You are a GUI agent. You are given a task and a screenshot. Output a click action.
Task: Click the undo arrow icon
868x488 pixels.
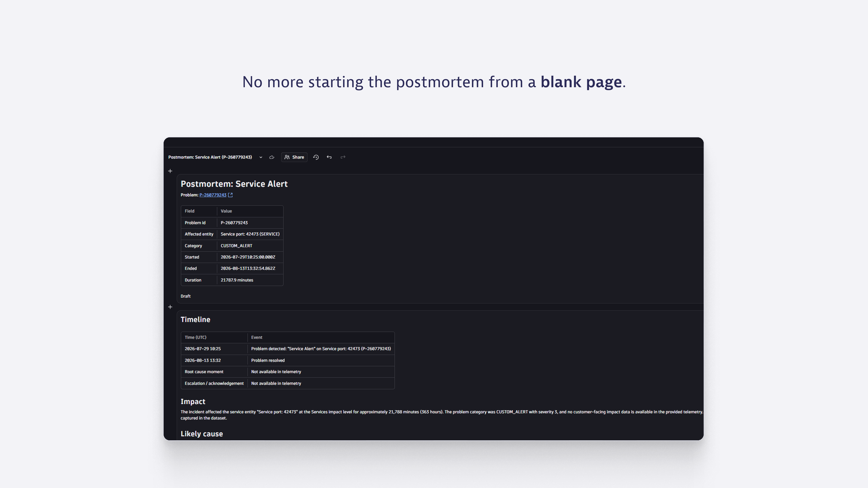click(x=329, y=157)
